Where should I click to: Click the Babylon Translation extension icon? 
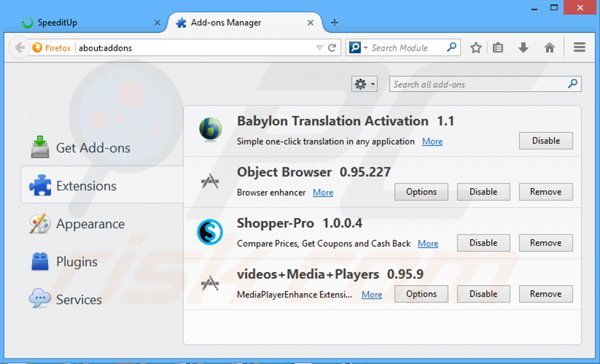210,129
